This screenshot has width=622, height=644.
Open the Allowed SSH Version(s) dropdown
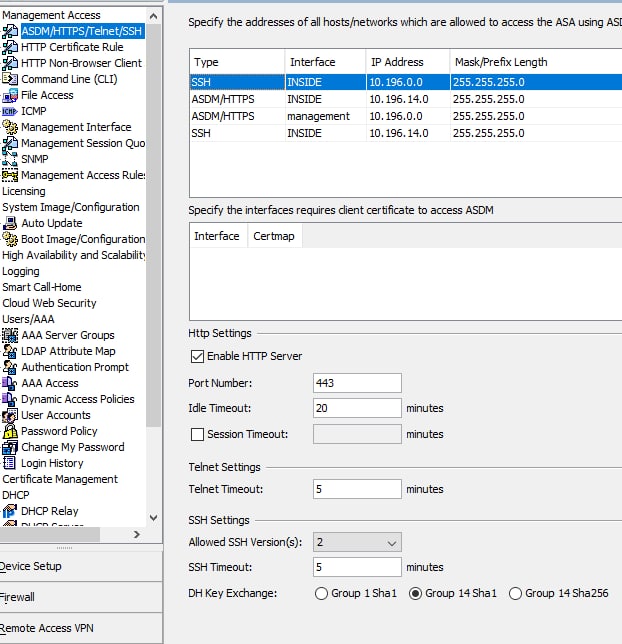(x=357, y=542)
